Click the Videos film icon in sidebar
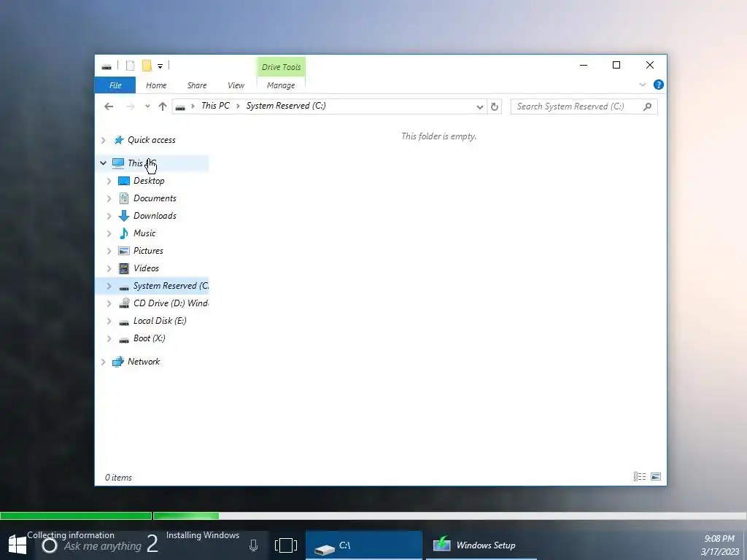 pos(124,268)
